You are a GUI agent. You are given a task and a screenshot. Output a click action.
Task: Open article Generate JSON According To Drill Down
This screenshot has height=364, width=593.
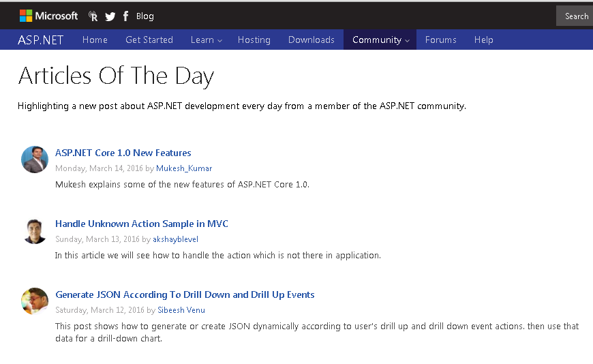click(x=185, y=294)
